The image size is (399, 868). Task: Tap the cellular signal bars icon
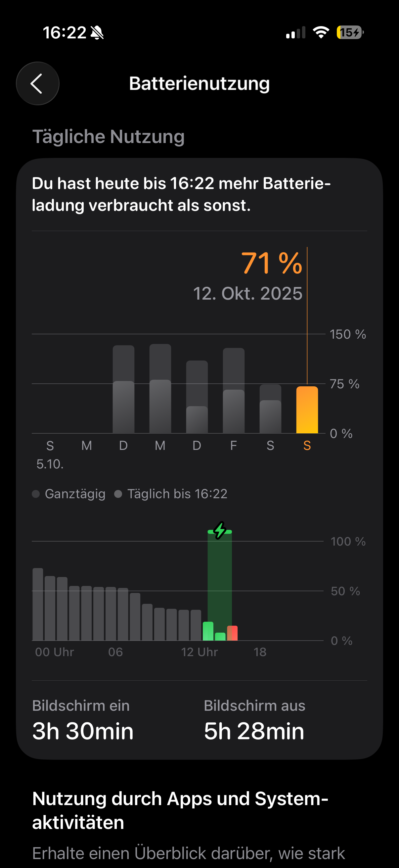(296, 33)
